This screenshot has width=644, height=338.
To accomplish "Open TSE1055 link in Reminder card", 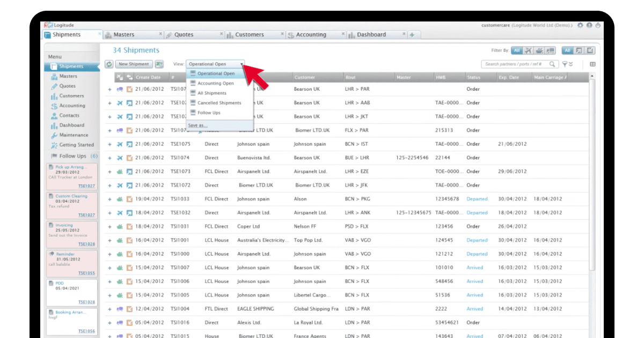I will point(86,273).
